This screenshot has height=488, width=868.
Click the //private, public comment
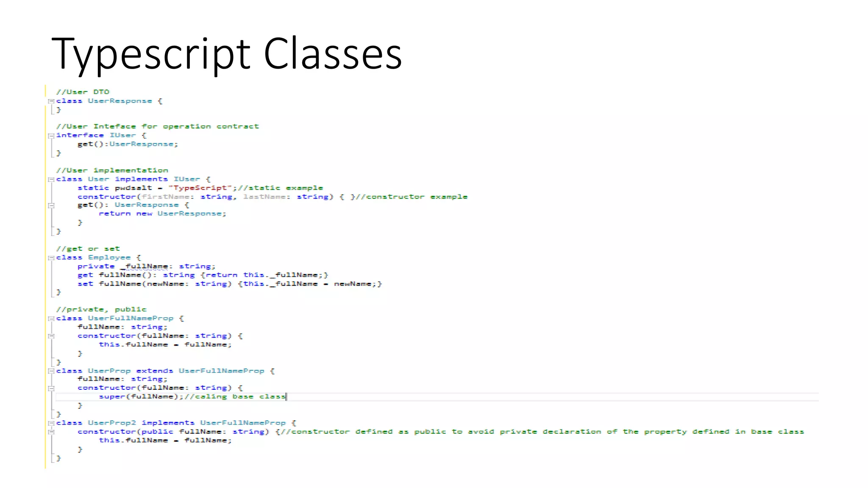point(101,310)
